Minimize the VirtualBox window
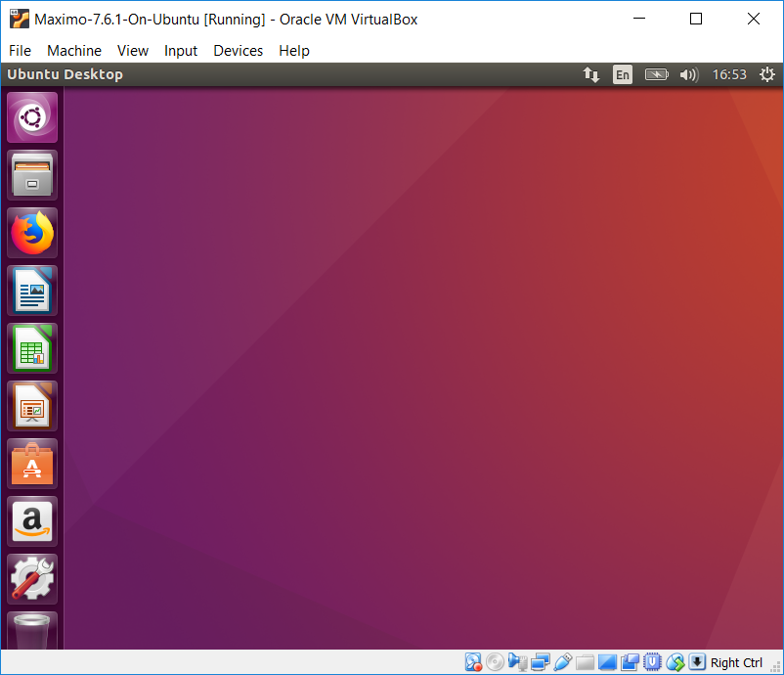The width and height of the screenshot is (784, 675). point(639,19)
